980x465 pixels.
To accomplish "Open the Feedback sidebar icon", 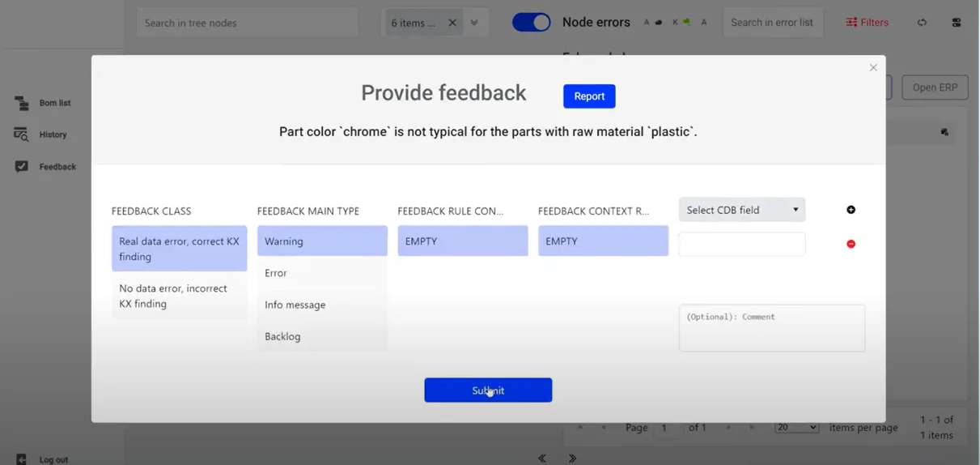I will (x=21, y=166).
